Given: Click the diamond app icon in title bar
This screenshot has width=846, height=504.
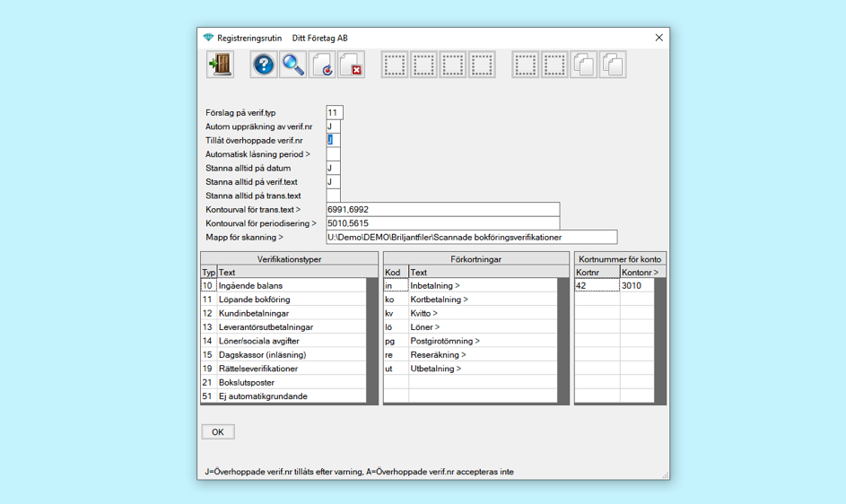Looking at the screenshot, I should 208,38.
